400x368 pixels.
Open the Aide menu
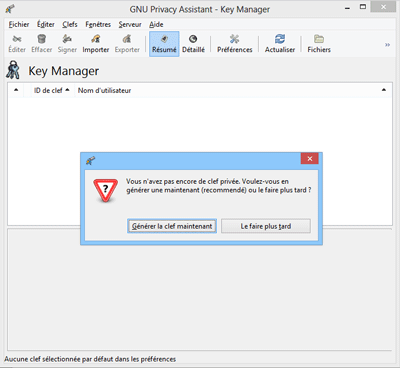[x=156, y=24]
